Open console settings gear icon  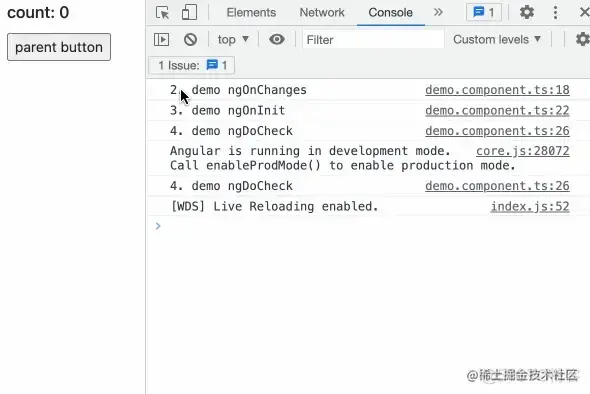[x=583, y=39]
